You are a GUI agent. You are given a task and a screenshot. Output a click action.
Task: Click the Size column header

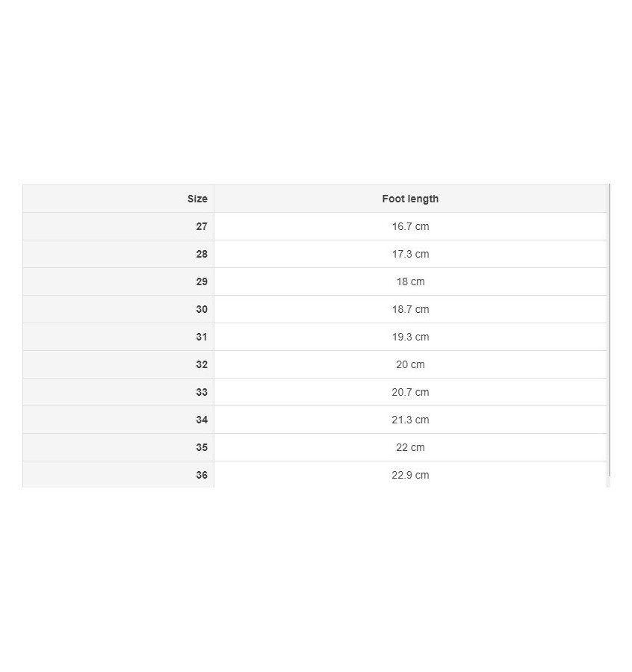pos(197,199)
